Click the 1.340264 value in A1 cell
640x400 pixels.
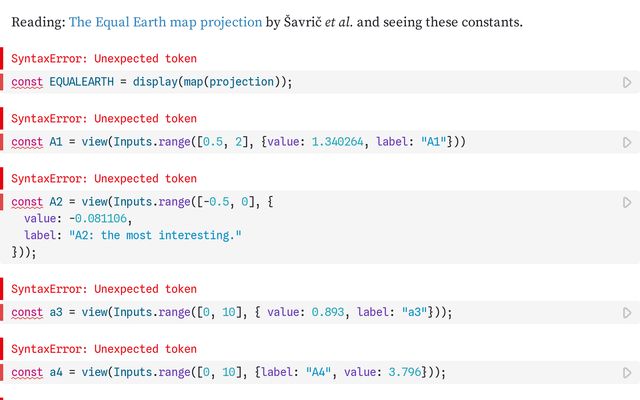pos(337,142)
